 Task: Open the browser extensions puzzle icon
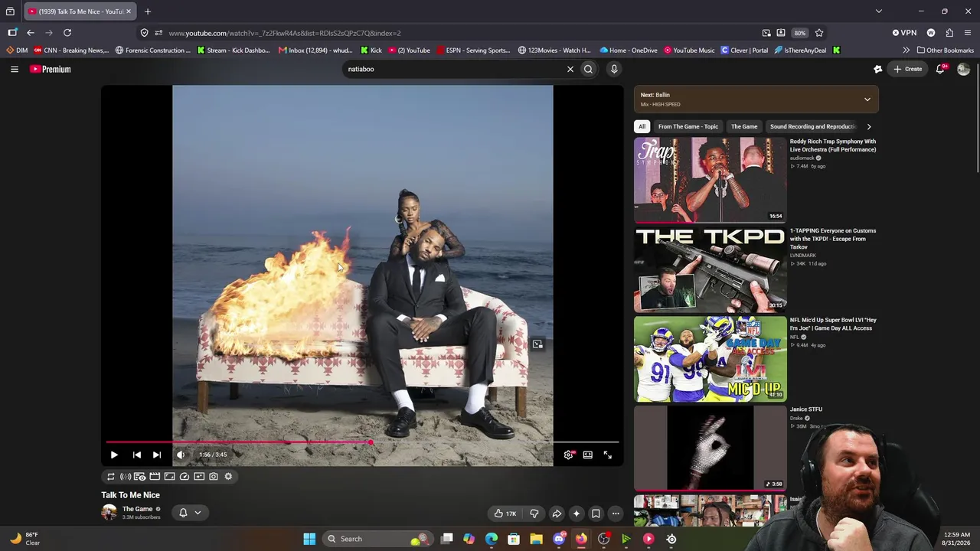pyautogui.click(x=949, y=33)
